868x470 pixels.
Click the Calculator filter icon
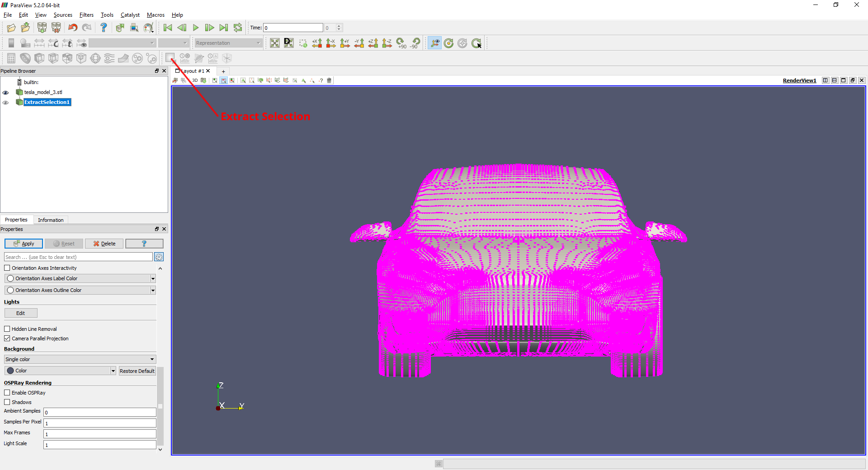11,58
